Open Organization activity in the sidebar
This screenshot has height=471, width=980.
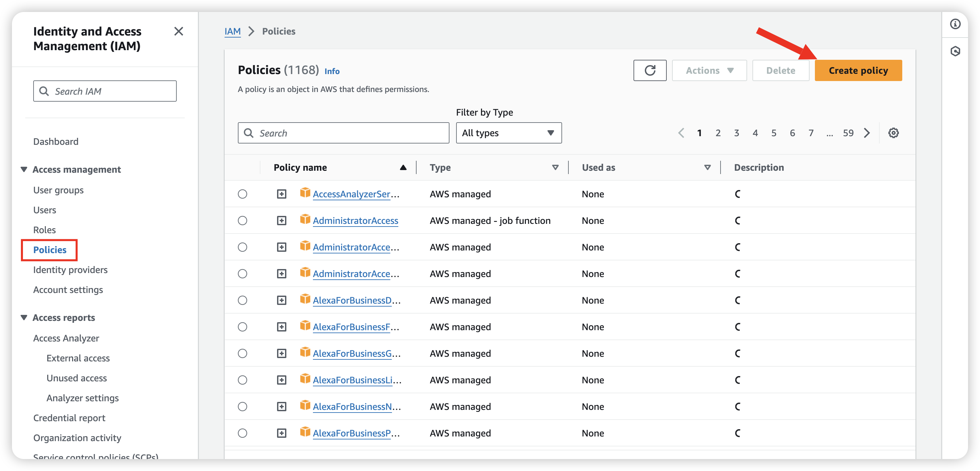tap(77, 438)
